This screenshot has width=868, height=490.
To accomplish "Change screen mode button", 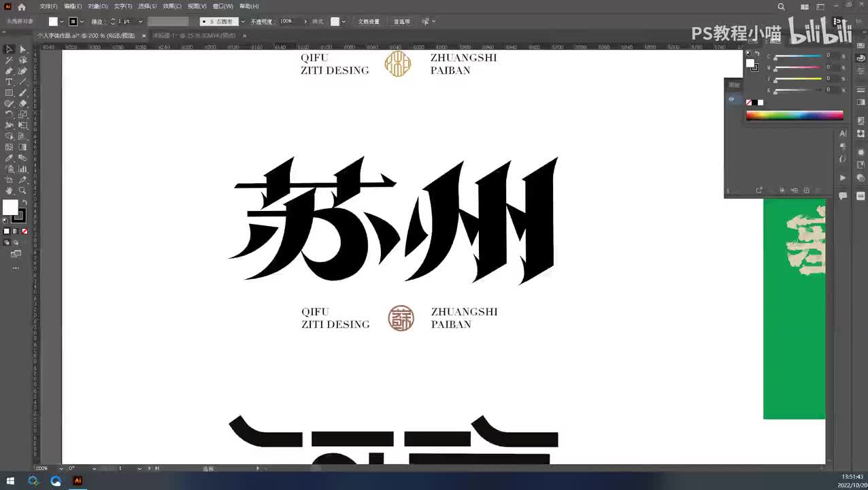I will click(x=16, y=254).
